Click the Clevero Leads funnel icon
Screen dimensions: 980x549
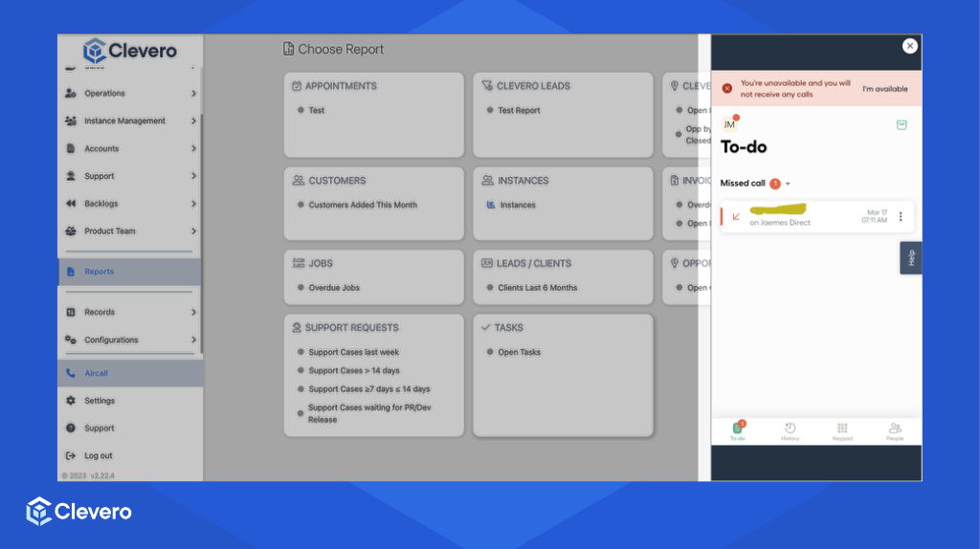coord(487,85)
